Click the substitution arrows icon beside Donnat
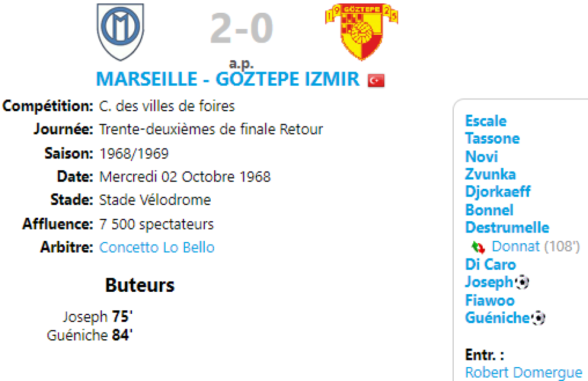 pos(478,247)
